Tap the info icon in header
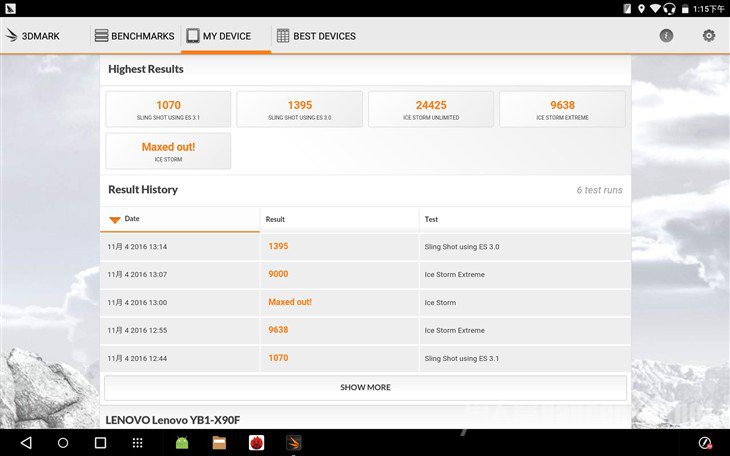Screen dimensions: 730x456 coord(666,35)
